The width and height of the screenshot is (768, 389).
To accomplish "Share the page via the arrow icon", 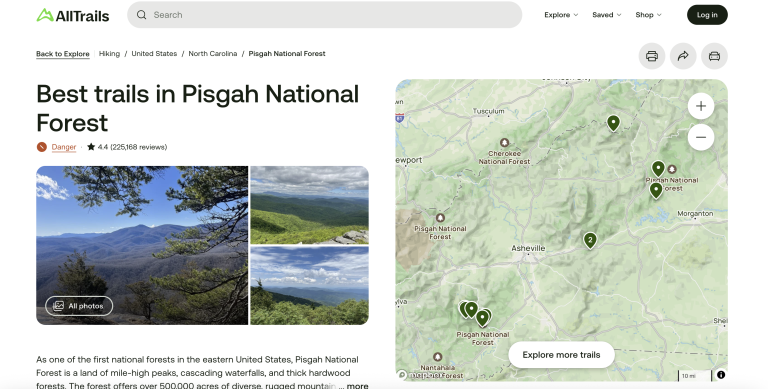I will click(x=683, y=56).
